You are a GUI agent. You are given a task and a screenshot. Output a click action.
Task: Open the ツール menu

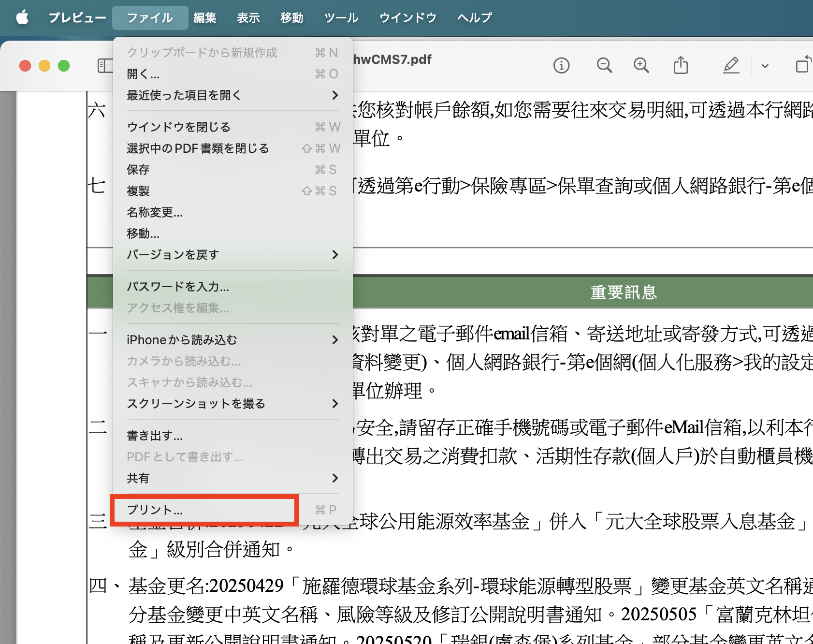341,18
